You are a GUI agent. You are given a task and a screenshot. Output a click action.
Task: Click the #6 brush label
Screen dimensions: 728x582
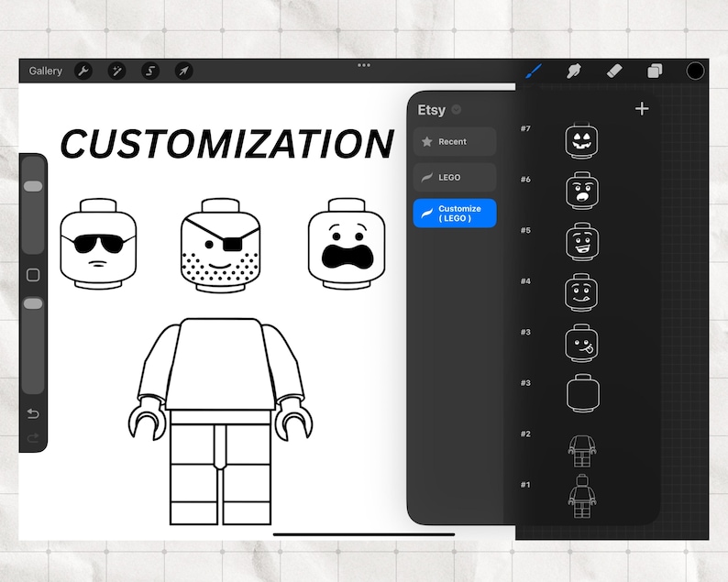point(525,179)
